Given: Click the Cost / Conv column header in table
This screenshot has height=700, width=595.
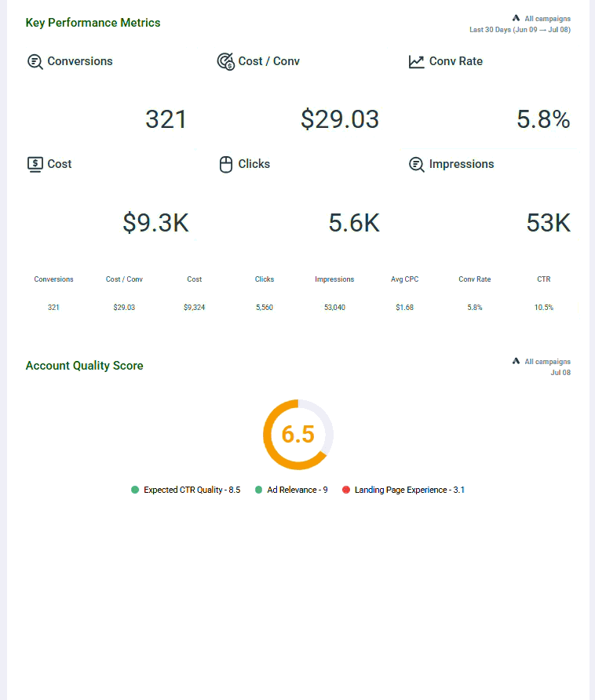Looking at the screenshot, I should [x=124, y=279].
